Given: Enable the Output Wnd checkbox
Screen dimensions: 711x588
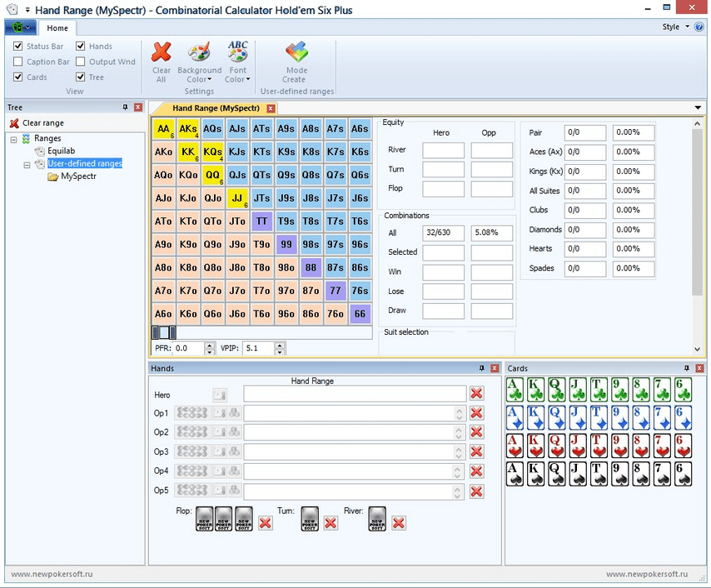Looking at the screenshot, I should [x=80, y=62].
